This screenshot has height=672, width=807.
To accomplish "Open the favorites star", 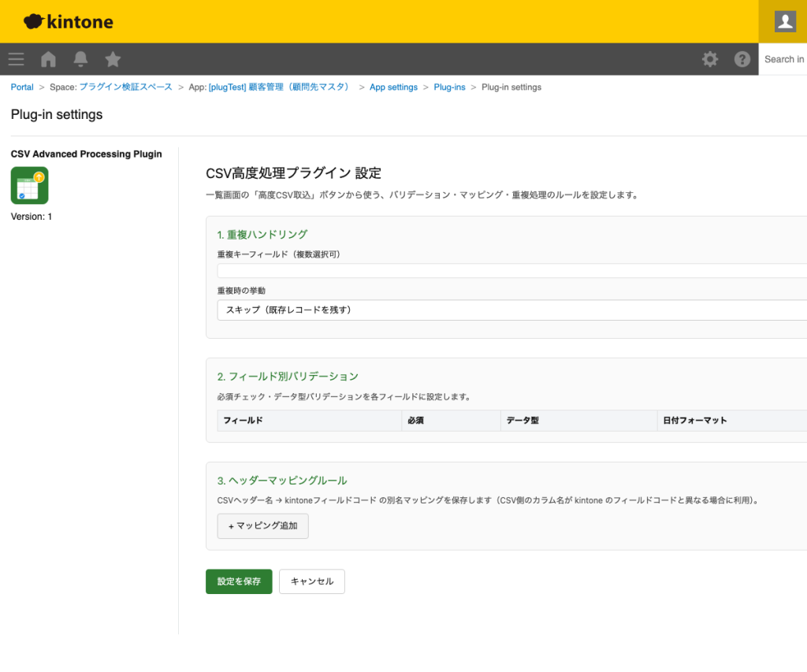I will (x=112, y=59).
